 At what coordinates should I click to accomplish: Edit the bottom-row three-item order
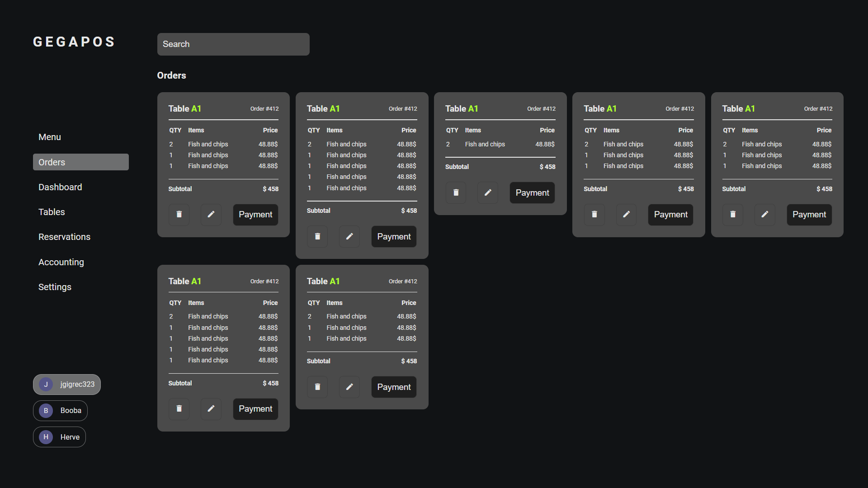tap(349, 387)
